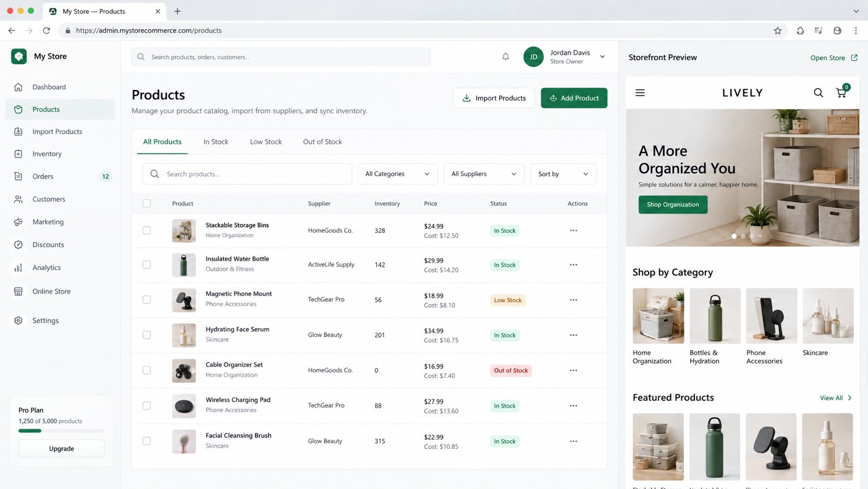Click the first hero carousel dot
This screenshot has height=489, width=868.
[734, 236]
